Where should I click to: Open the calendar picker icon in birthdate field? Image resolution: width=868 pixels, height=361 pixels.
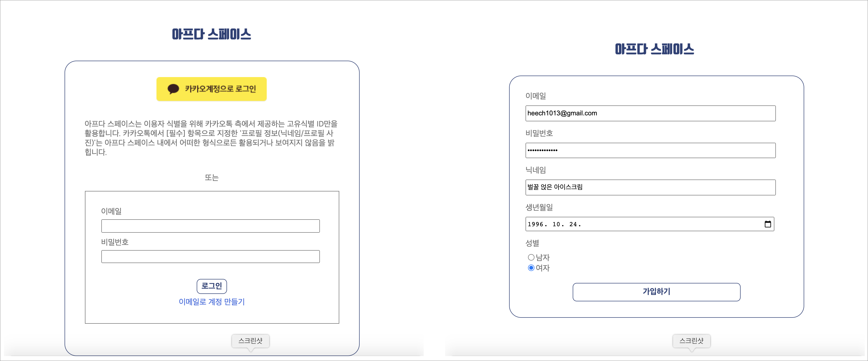point(768,224)
